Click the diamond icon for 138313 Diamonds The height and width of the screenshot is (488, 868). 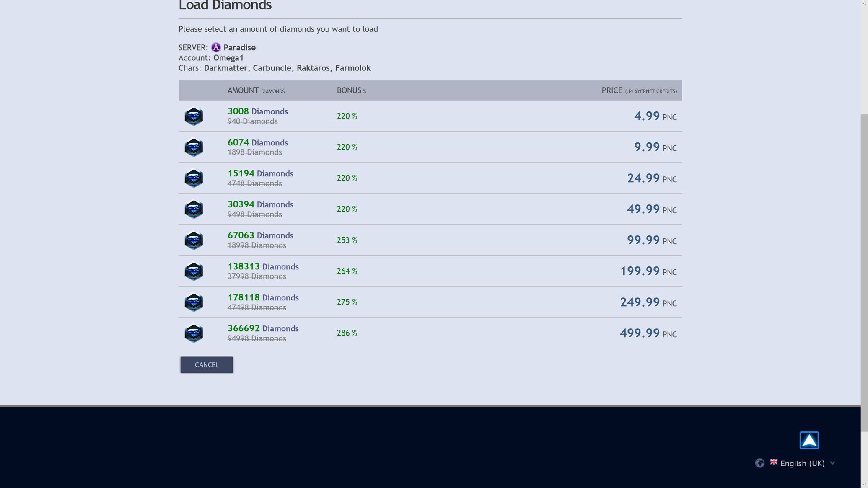pyautogui.click(x=194, y=271)
